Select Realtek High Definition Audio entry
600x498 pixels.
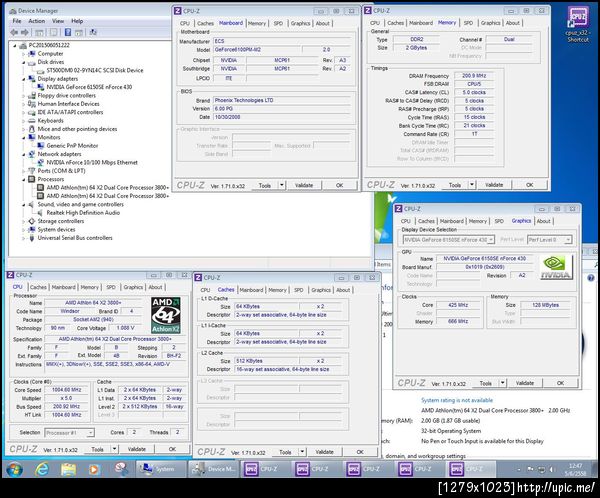83,213
